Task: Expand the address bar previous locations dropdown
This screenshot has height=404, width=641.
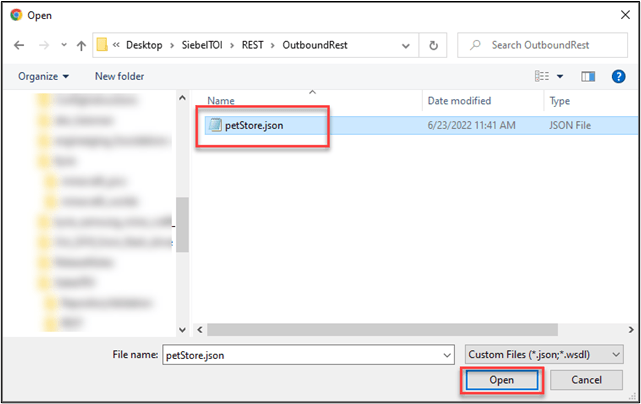Action: (406, 45)
